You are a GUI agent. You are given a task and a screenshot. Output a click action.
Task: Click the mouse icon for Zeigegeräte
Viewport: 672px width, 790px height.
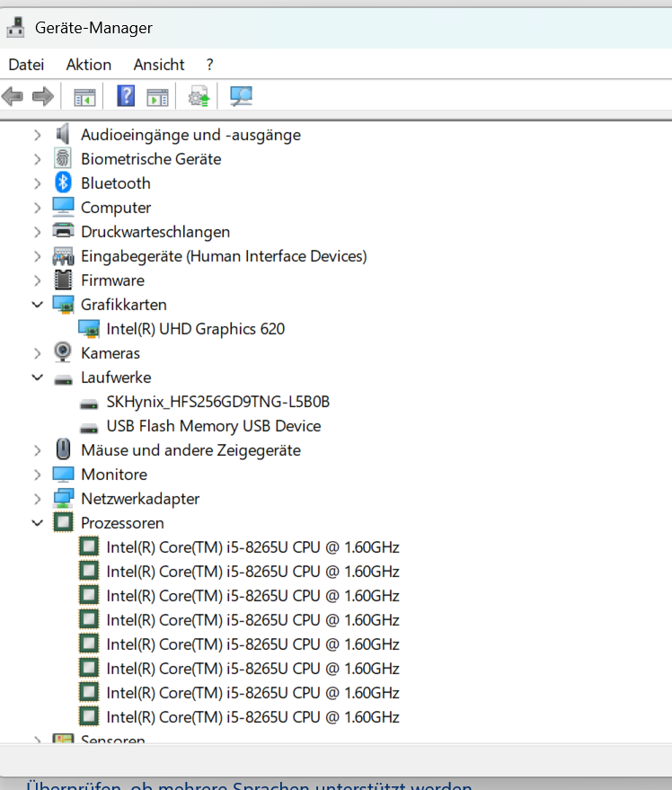coord(63,449)
